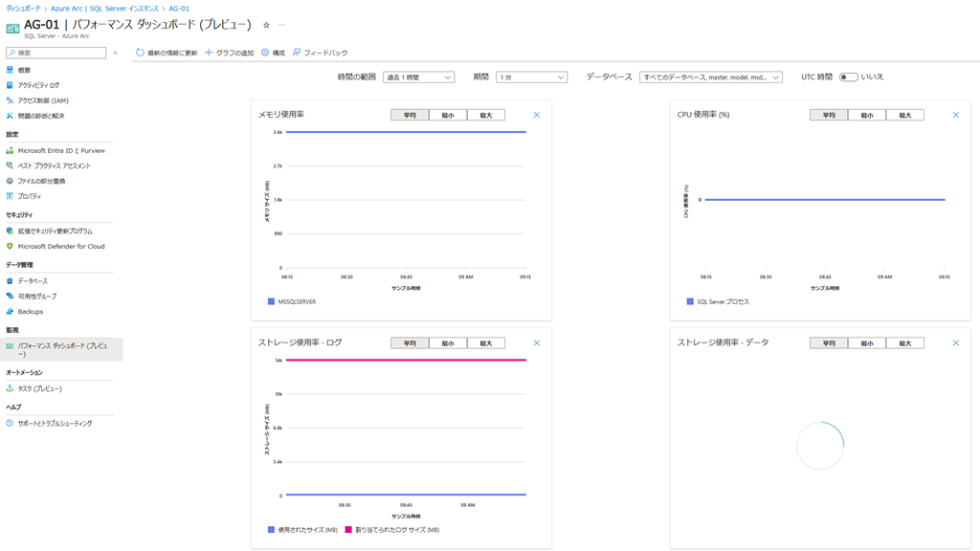Select 最大 on ストレージ使用率 - データ chart
This screenshot has width=980, height=551.
click(905, 343)
